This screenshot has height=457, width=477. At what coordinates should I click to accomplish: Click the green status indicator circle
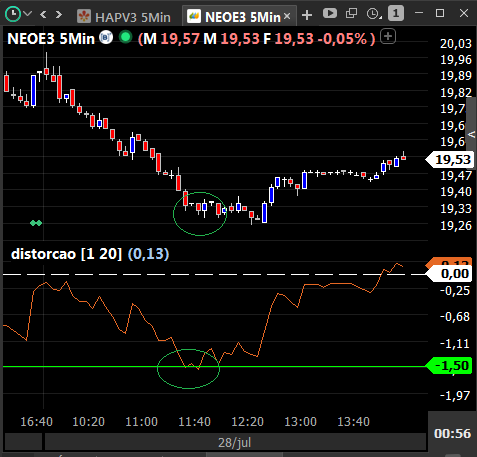[126, 37]
